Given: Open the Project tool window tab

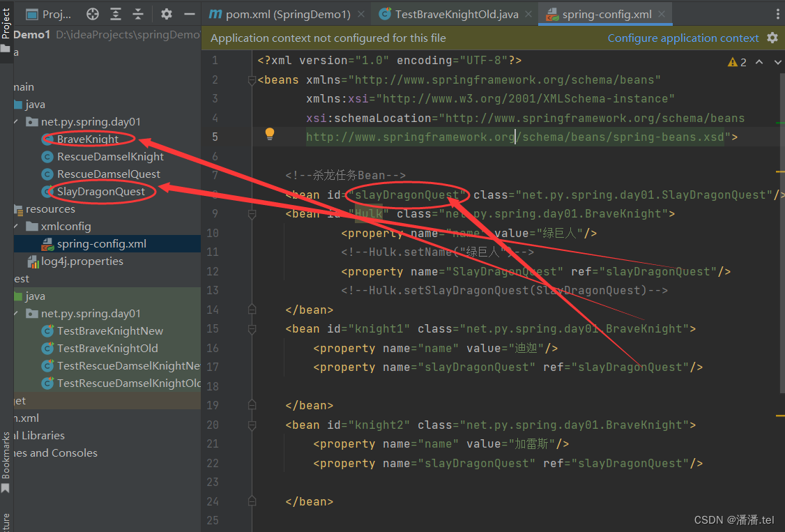Looking at the screenshot, I should click(6, 30).
